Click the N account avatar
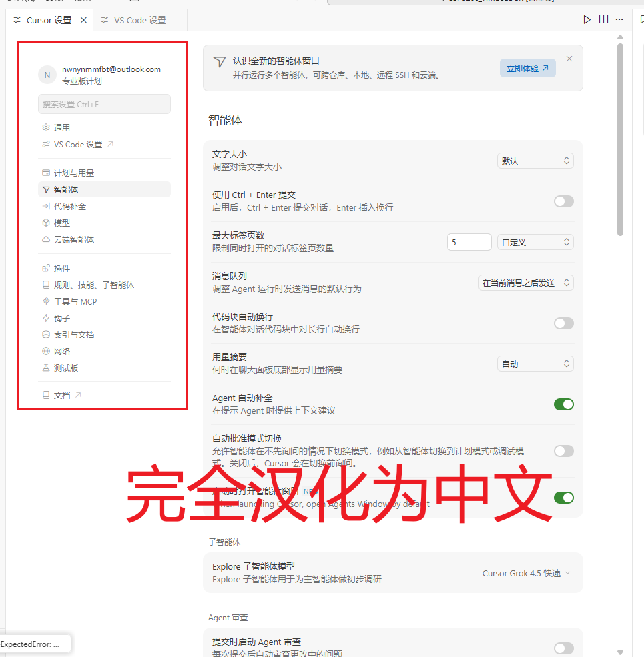The image size is (644, 657). (x=47, y=75)
